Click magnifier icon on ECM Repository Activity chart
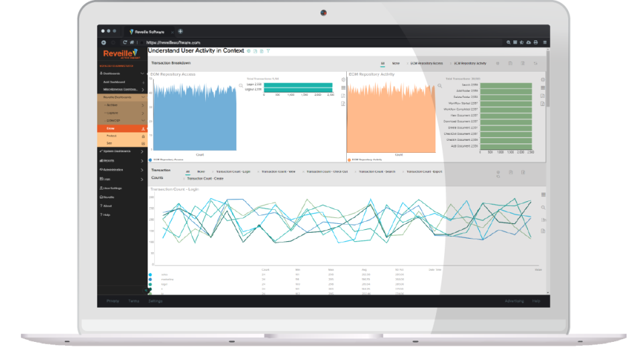644x362 pixels. click(440, 86)
